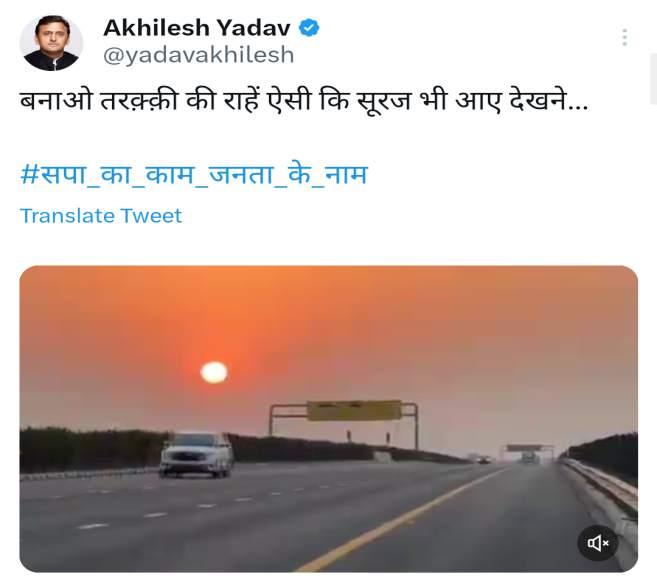The width and height of the screenshot is (657, 580).
Task: Click the white car in the video
Action: click(x=196, y=455)
